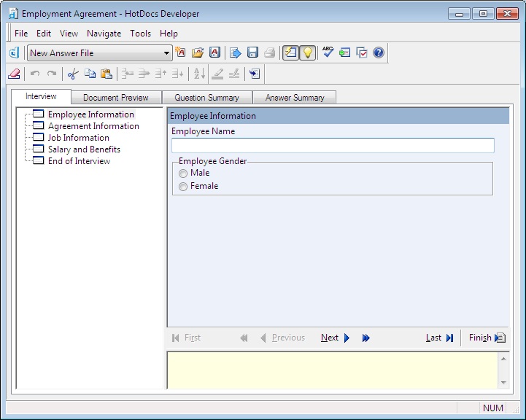Click Finish to complete interview
Viewport: 526px width, 420px height.
point(487,338)
